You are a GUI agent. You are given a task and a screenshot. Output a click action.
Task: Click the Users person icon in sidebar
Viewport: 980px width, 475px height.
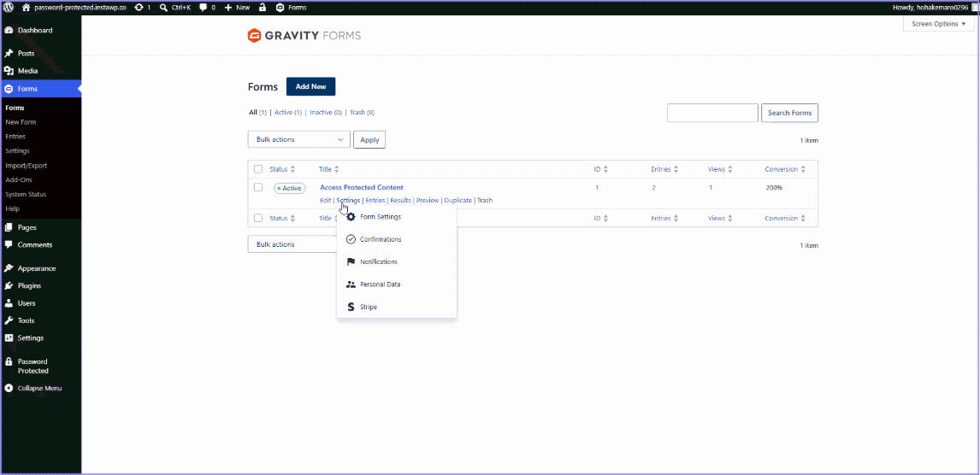[x=9, y=303]
